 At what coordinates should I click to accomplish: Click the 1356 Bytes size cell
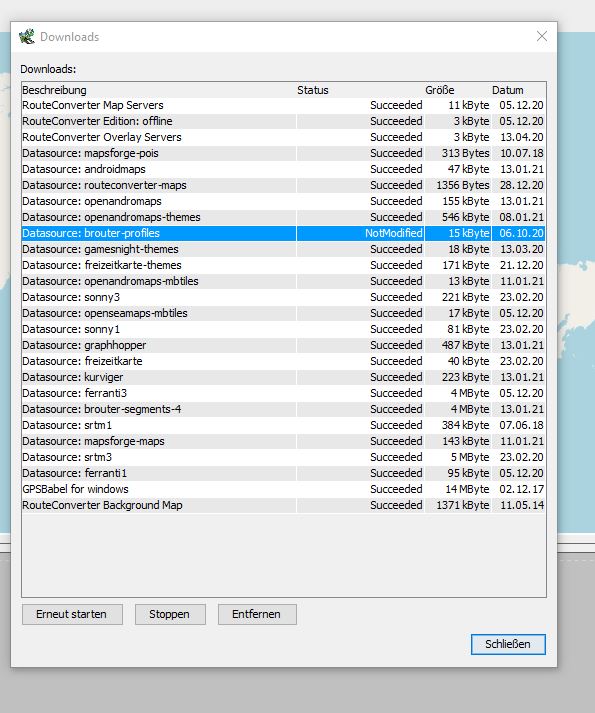[x=458, y=185]
